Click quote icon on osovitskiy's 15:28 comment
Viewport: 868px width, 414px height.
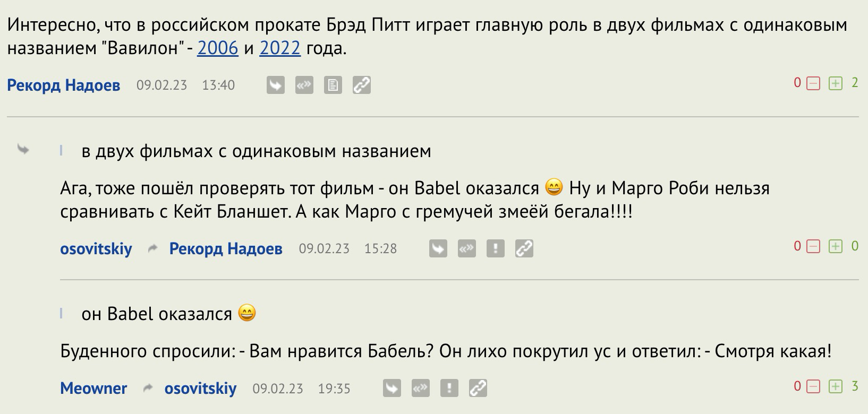pos(466,248)
